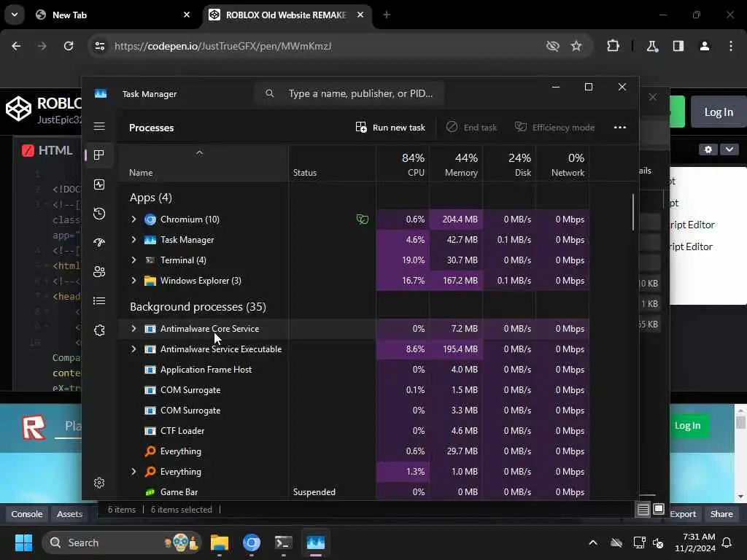Click the CodePen Log In button
The width and height of the screenshot is (747, 560).
click(719, 112)
